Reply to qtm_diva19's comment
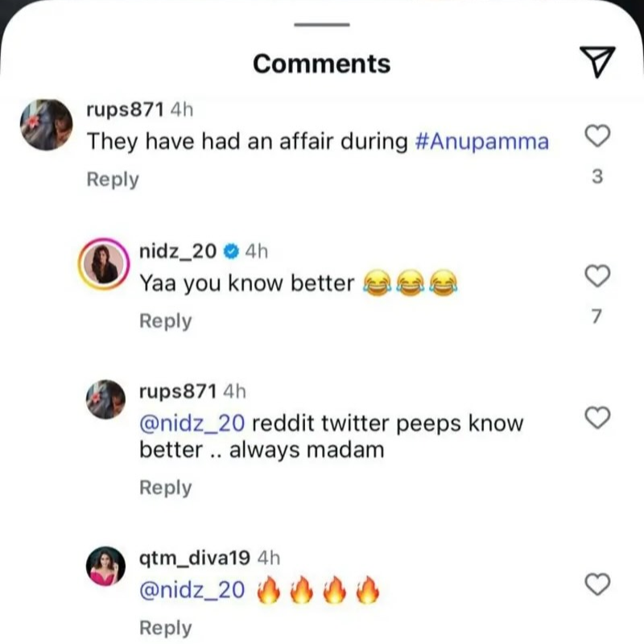The width and height of the screenshot is (644, 644). 166,628
